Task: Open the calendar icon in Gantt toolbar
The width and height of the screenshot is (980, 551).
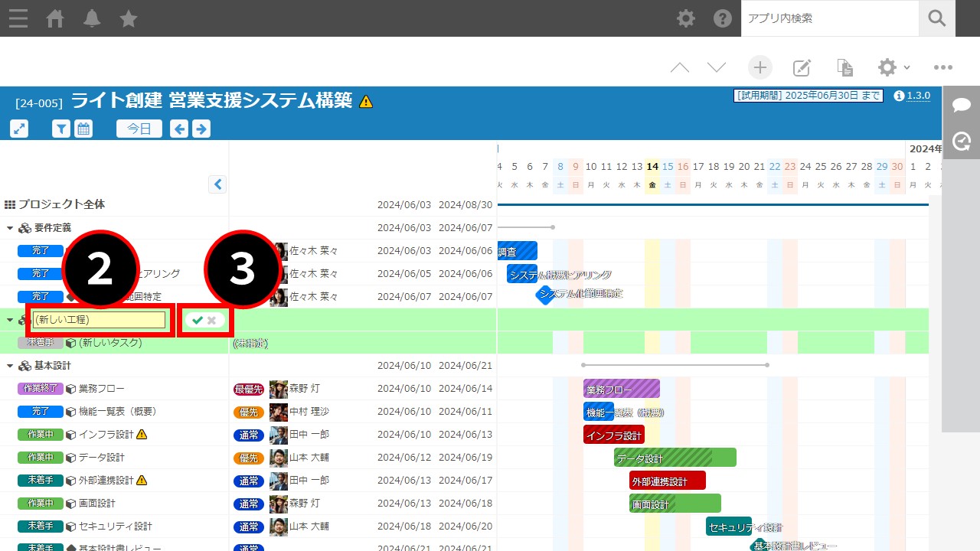Action: [83, 129]
